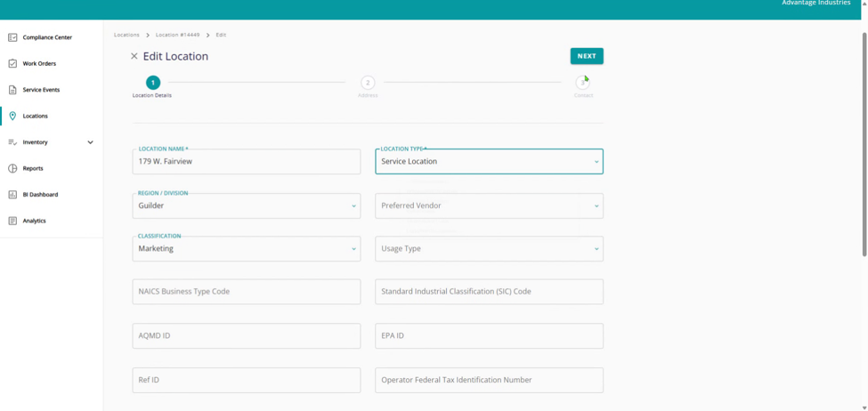Click the Location #14449 breadcrumb link
The image size is (868, 411).
click(177, 35)
